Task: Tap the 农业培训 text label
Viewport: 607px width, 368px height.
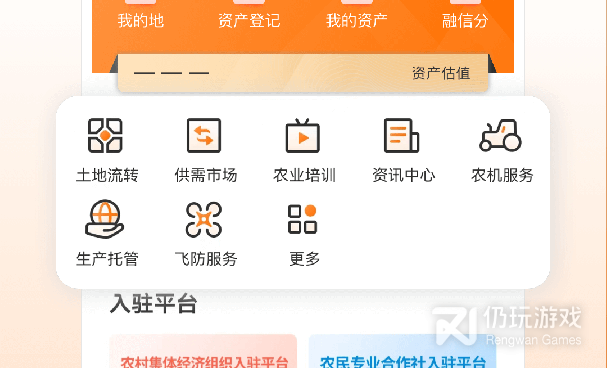Action: pos(305,175)
